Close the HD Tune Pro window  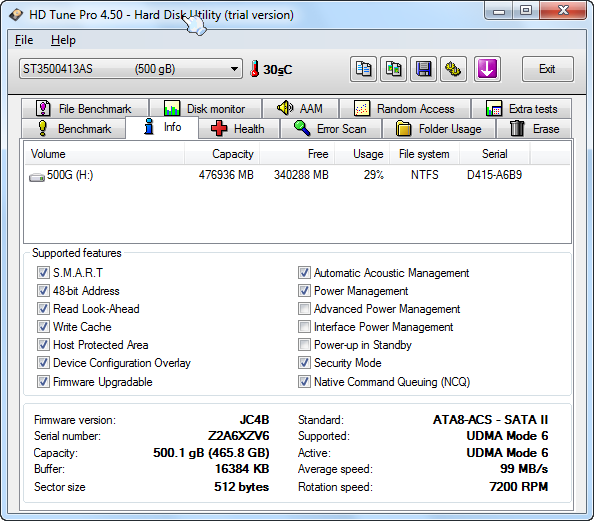pos(564,11)
